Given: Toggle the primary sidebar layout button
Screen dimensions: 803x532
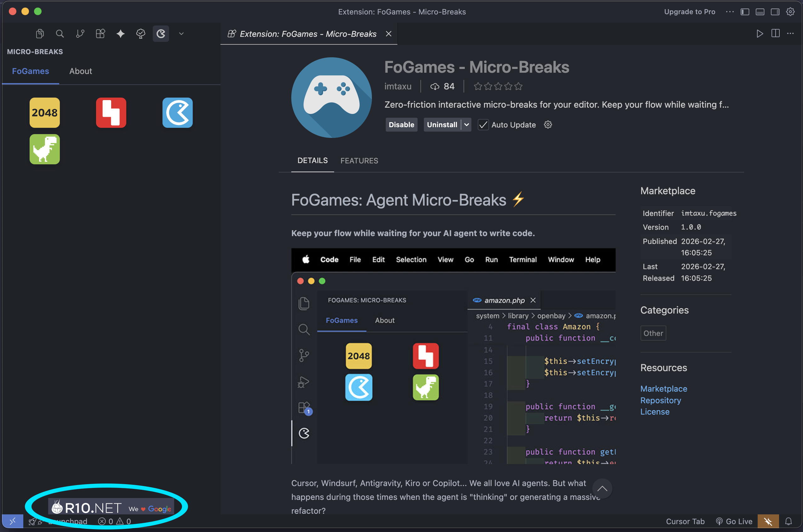Looking at the screenshot, I should click(745, 12).
